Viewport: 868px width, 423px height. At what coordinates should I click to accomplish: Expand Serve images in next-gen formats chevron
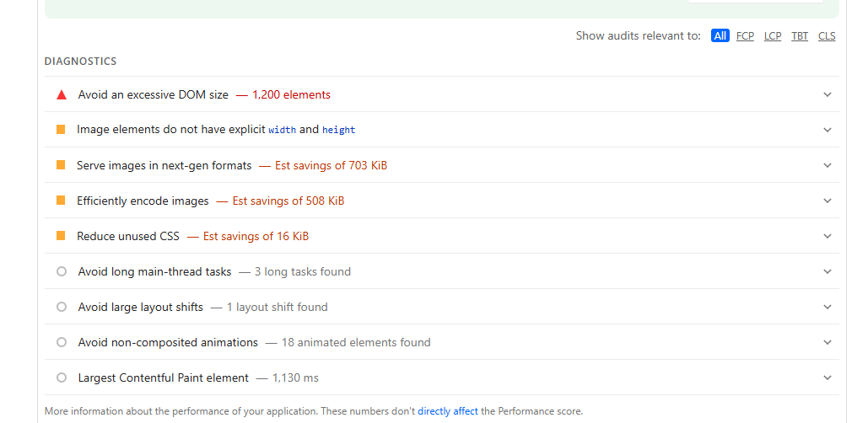click(828, 165)
